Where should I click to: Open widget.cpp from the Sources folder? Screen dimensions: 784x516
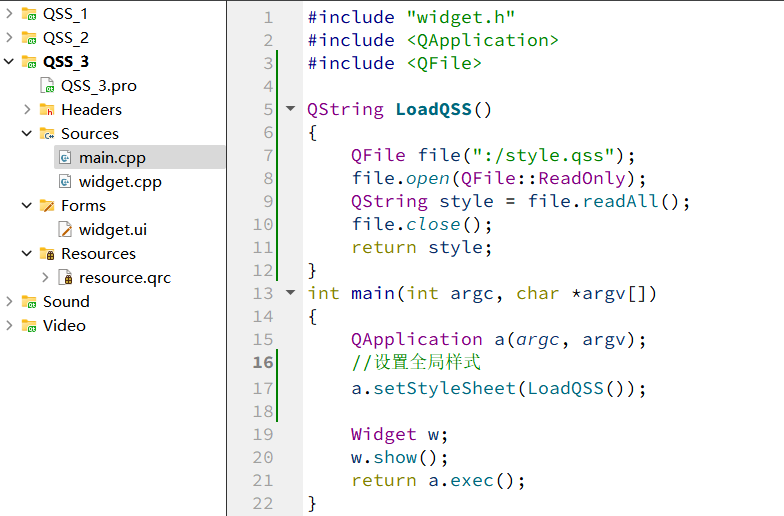[x=120, y=182]
